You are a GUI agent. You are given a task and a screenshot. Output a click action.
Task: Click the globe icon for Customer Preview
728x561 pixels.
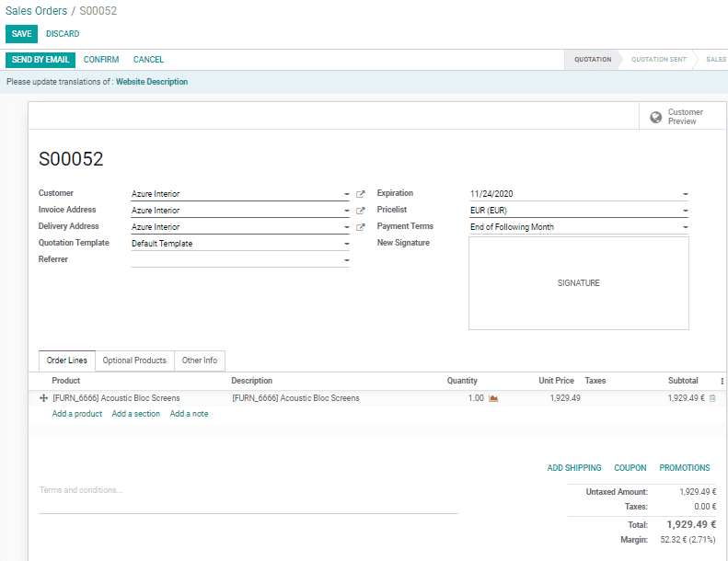(x=655, y=117)
